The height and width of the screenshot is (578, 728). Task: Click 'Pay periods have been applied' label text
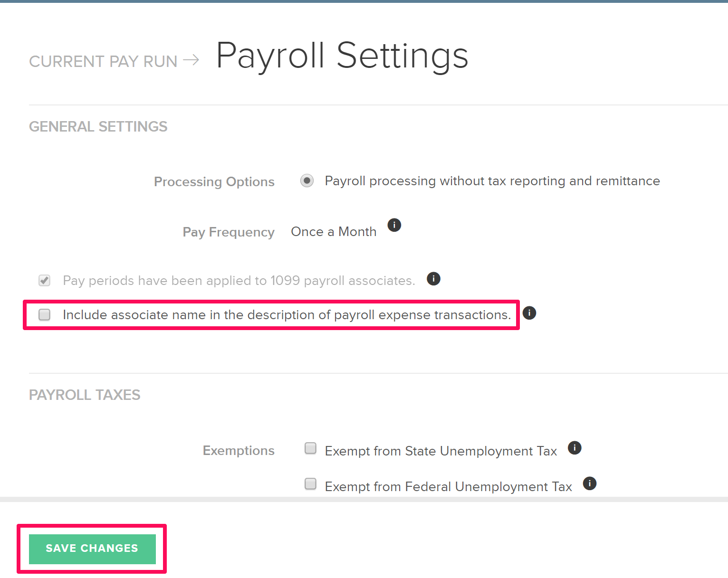pyautogui.click(x=239, y=281)
